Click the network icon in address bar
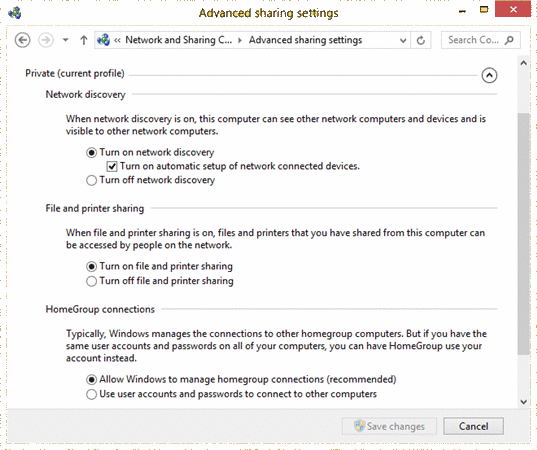 [103, 40]
